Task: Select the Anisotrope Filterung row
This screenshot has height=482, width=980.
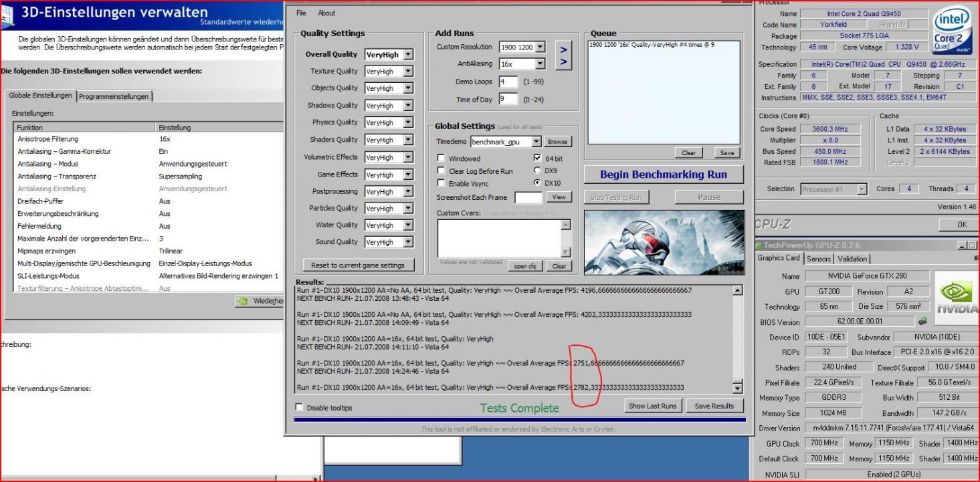Action: click(149, 139)
